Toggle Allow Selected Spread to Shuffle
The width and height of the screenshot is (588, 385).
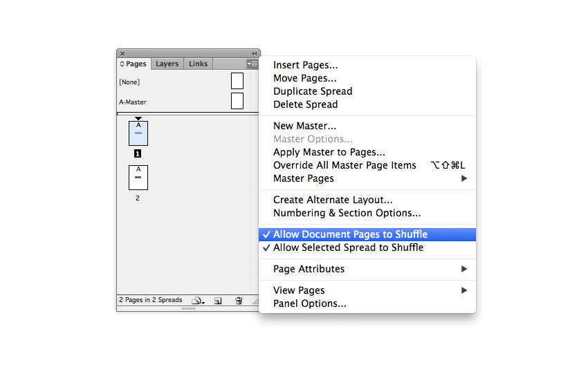[x=348, y=247]
